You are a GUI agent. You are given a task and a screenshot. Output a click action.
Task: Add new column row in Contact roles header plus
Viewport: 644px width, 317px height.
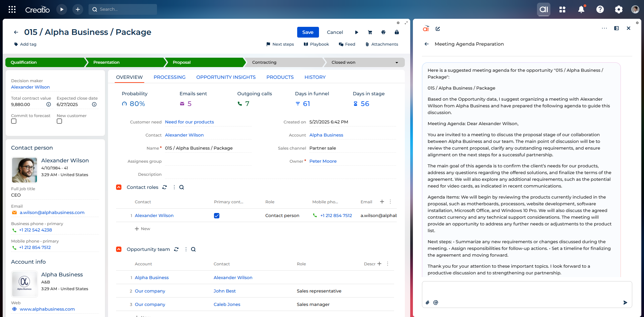point(382,202)
